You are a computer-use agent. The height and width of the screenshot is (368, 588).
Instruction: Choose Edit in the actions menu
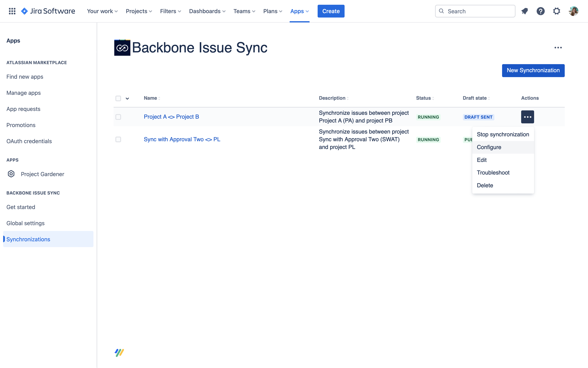click(x=503, y=160)
